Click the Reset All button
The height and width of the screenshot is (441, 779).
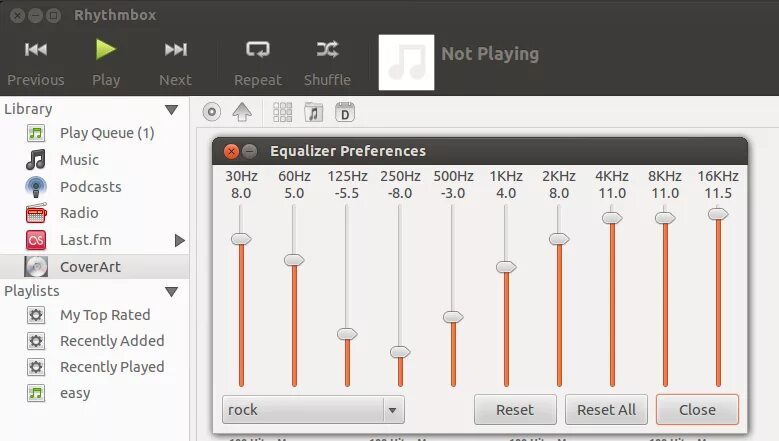(x=606, y=410)
